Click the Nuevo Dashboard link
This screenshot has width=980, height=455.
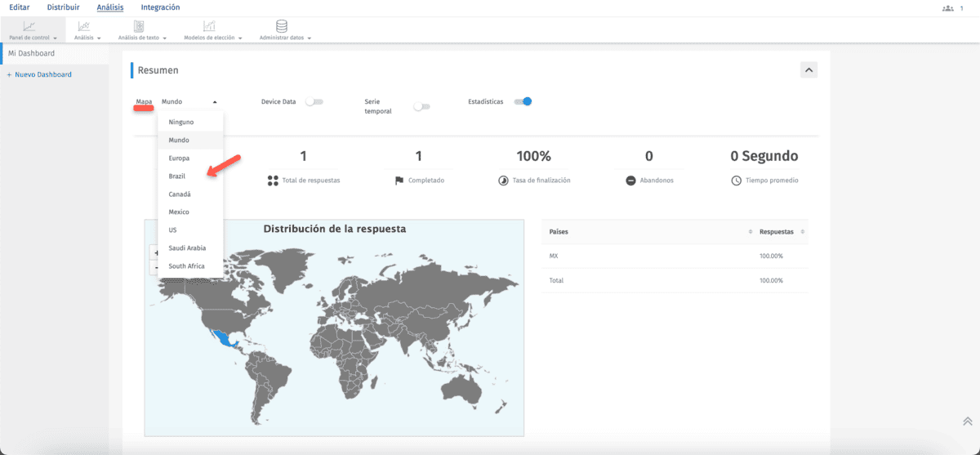pyautogui.click(x=42, y=74)
